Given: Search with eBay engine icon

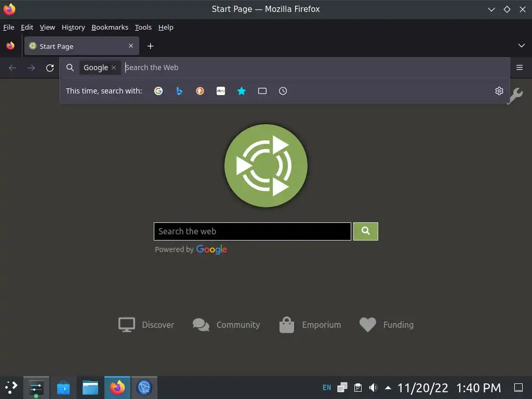Looking at the screenshot, I should [x=220, y=91].
